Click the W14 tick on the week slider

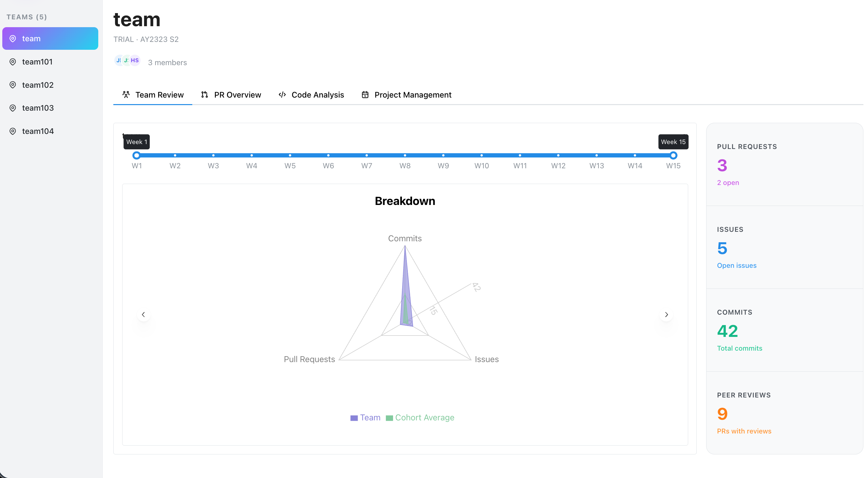coord(635,155)
